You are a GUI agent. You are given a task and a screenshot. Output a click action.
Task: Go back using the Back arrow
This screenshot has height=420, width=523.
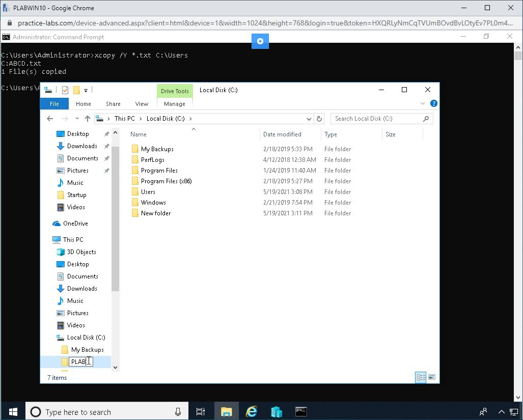(x=50, y=119)
